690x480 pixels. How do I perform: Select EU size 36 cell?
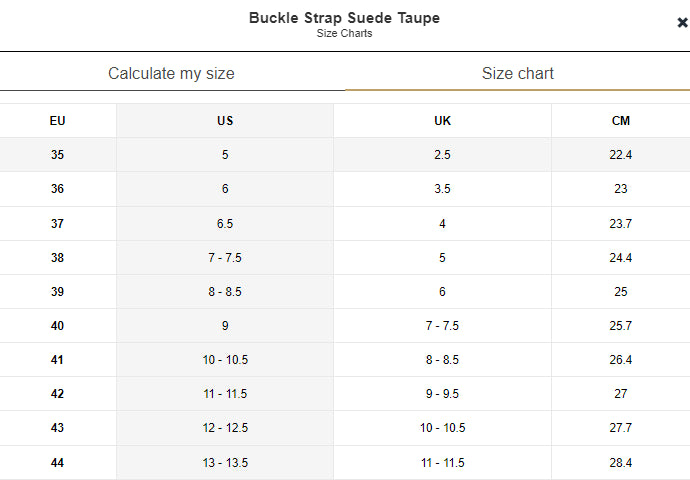pyautogui.click(x=57, y=189)
